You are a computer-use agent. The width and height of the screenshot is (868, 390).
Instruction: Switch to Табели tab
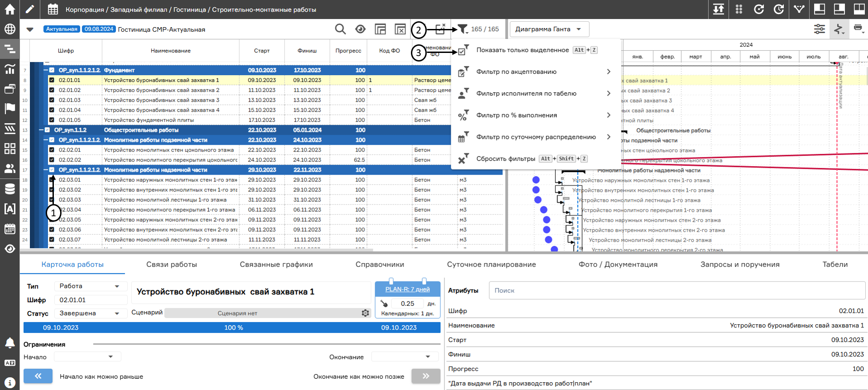click(835, 264)
